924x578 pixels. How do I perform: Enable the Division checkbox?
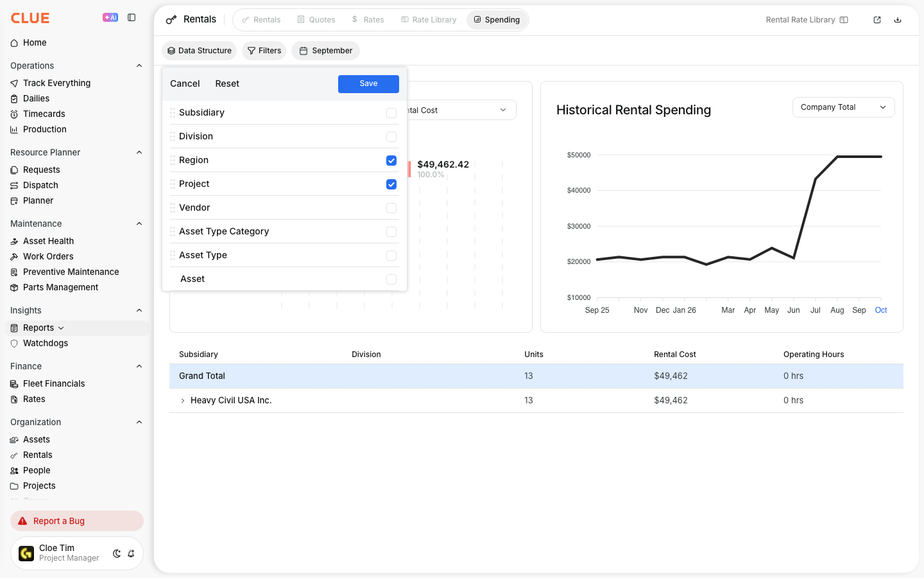click(391, 137)
